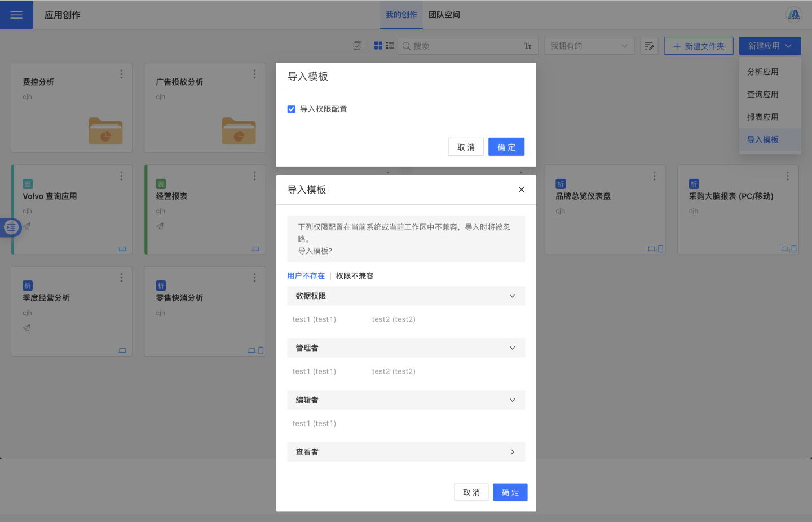Click 确定 in the lower import dialog
The image size is (812, 522).
(x=510, y=492)
